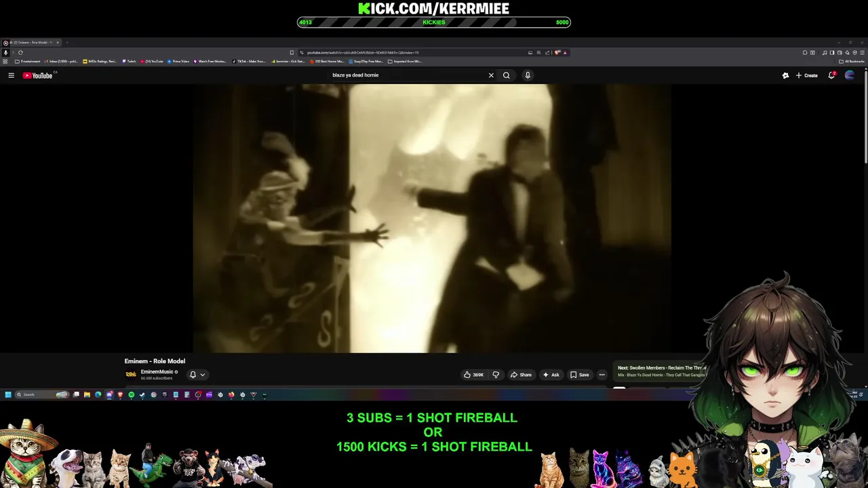Click the Kickies goal progress bar

click(434, 22)
